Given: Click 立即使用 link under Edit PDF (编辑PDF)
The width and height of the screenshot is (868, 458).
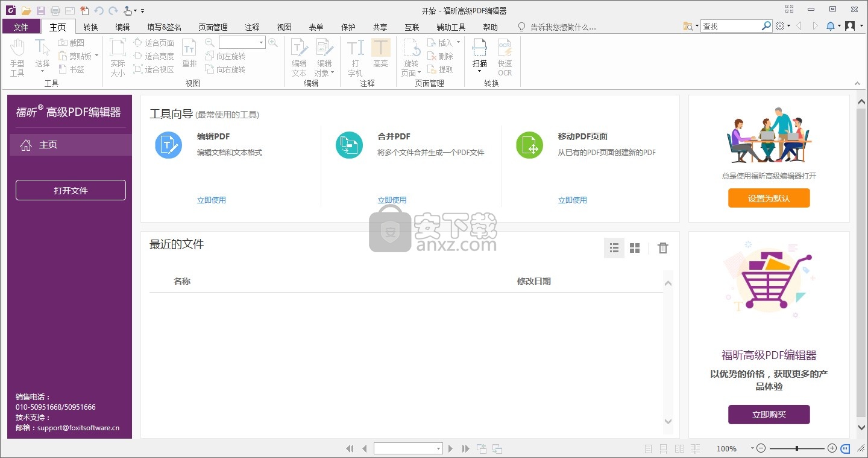Looking at the screenshot, I should [x=212, y=200].
